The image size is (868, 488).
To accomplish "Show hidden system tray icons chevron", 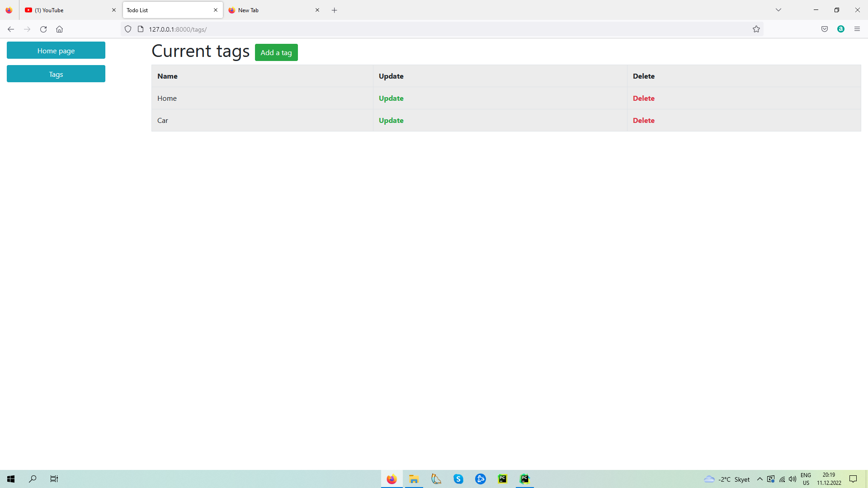I will [760, 479].
